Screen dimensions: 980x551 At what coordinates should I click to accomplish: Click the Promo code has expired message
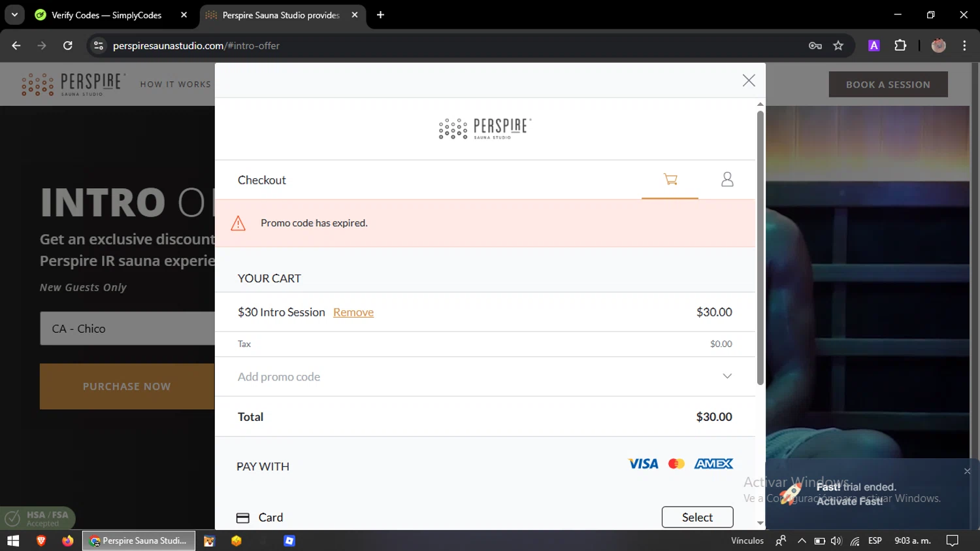pos(314,223)
